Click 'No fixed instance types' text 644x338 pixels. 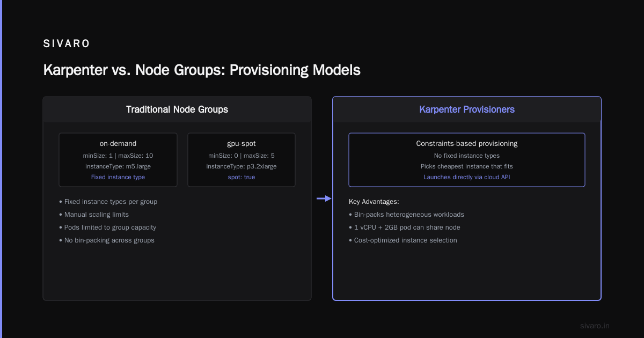tap(467, 156)
